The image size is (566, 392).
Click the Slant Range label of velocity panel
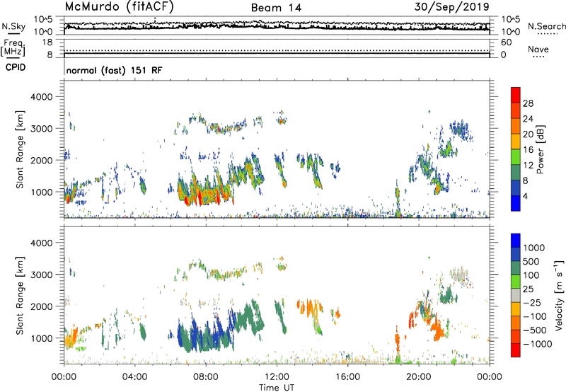point(20,295)
